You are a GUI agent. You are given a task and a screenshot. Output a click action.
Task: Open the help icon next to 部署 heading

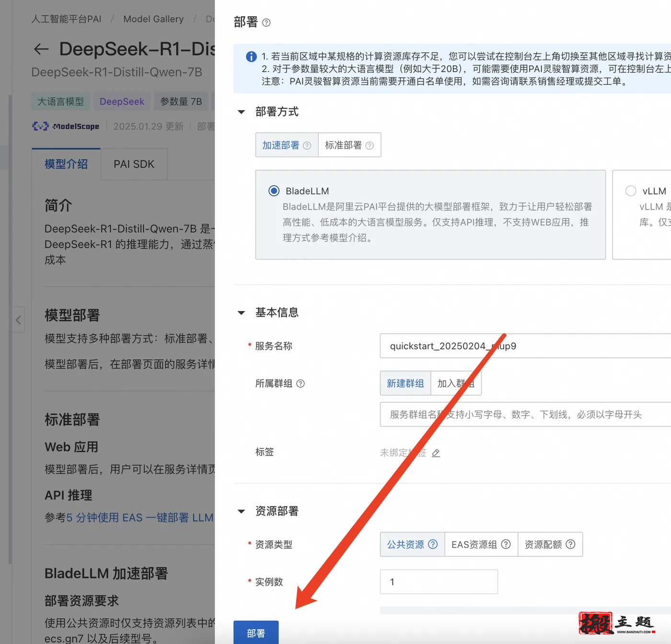point(266,23)
